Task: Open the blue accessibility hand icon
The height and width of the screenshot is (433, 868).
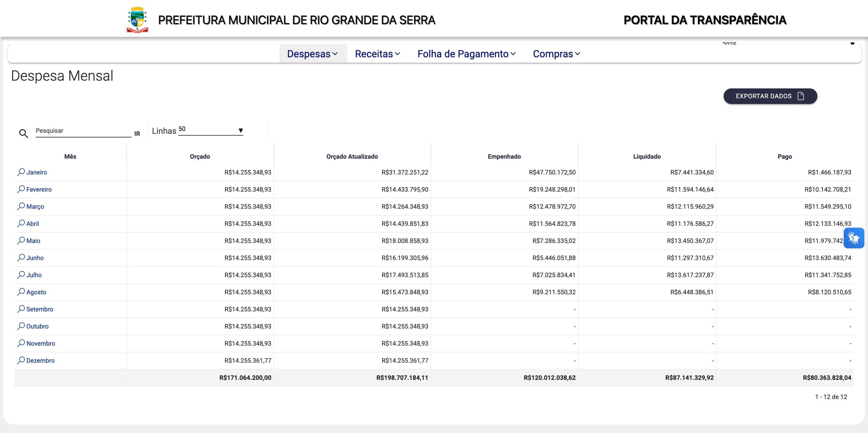Action: coord(854,238)
